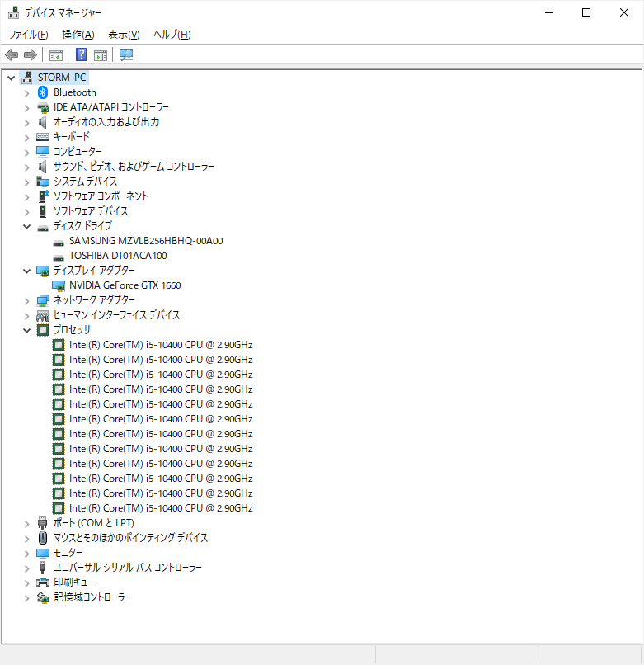This screenshot has height=665, width=644.
Task: Select the キーボード category label
Action: tap(72, 137)
